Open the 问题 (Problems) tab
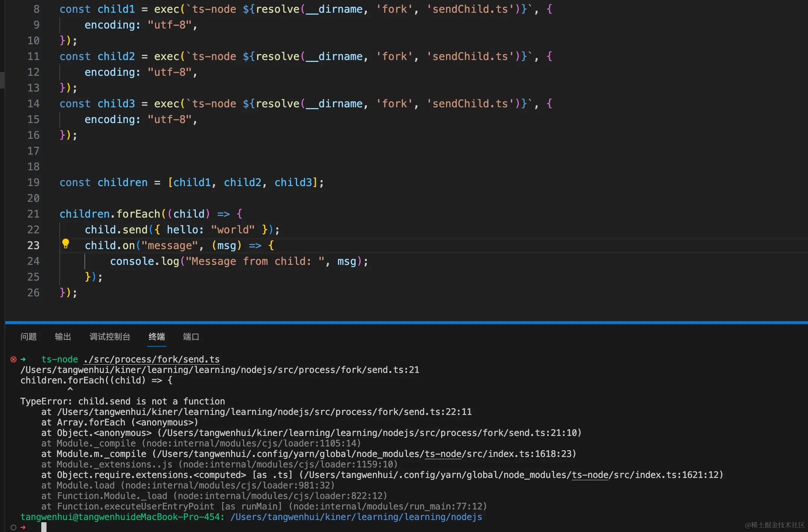 pyautogui.click(x=29, y=337)
